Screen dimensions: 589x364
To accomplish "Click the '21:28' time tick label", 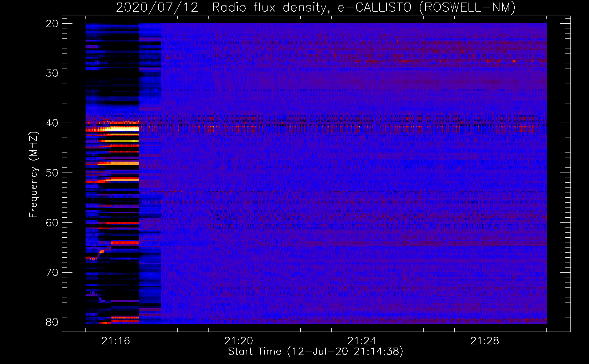I will pyautogui.click(x=485, y=341).
